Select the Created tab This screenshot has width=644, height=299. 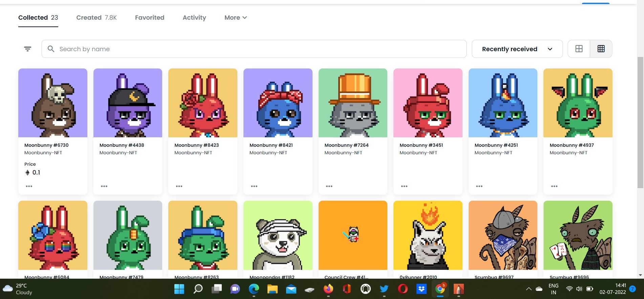point(96,18)
